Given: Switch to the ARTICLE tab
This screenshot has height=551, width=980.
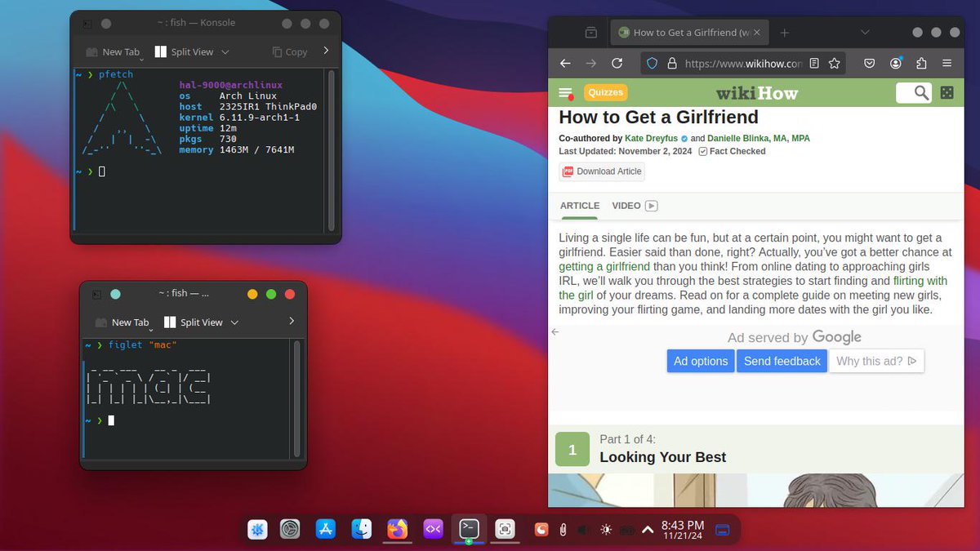Looking at the screenshot, I should 580,206.
